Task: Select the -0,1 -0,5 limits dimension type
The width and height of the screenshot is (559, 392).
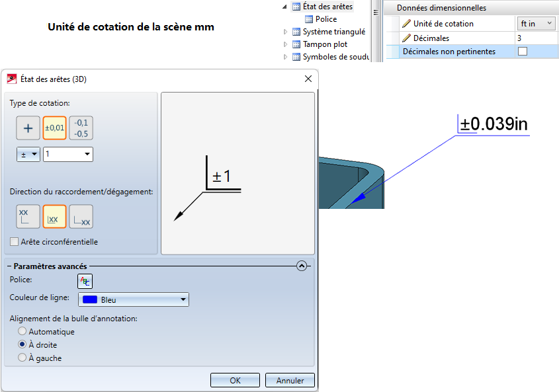Action: [81, 128]
